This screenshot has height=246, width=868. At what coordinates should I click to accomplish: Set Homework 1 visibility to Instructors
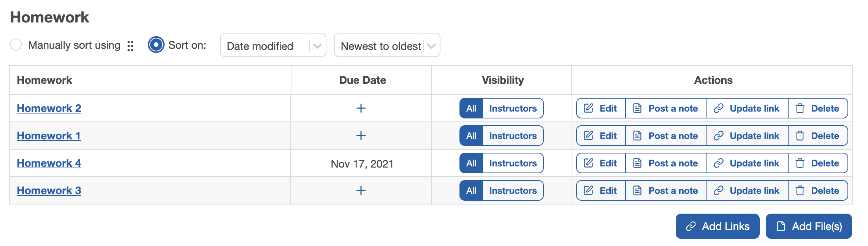tap(513, 136)
